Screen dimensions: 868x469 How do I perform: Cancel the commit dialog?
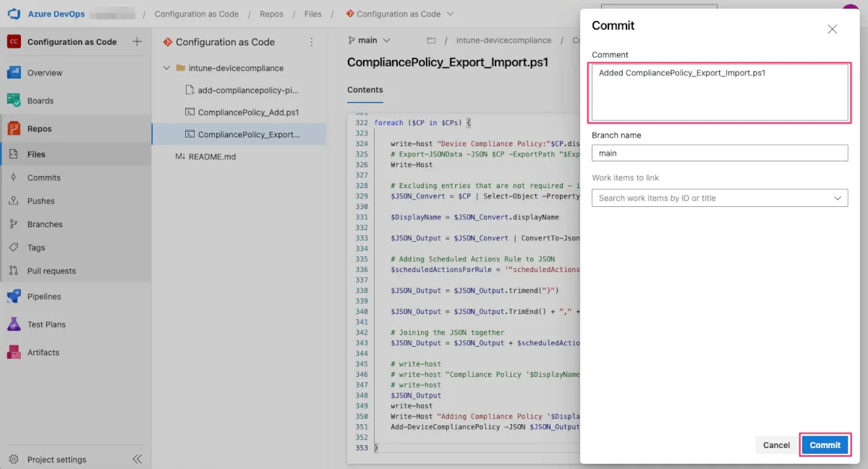(x=776, y=445)
